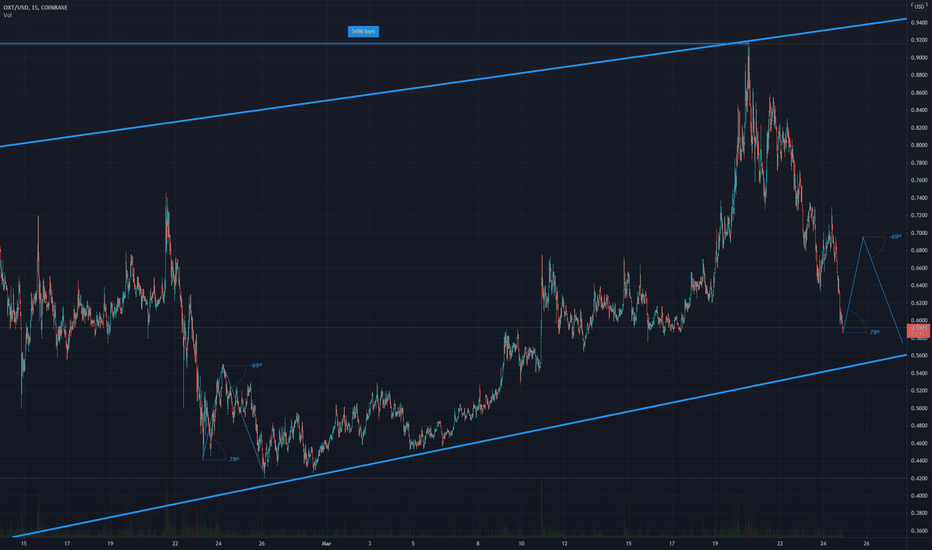
Task: Click the '10' date label on the time axis
Action: (x=521, y=544)
